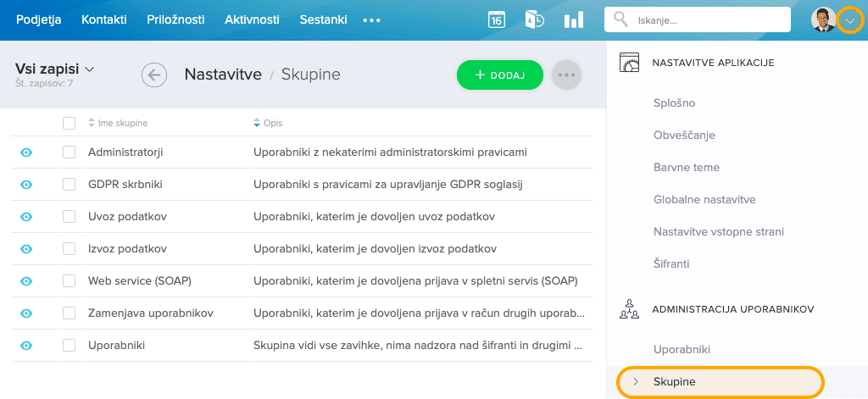This screenshot has width=868, height=399.
Task: View the Administratorji group via eye icon
Action: (26, 152)
